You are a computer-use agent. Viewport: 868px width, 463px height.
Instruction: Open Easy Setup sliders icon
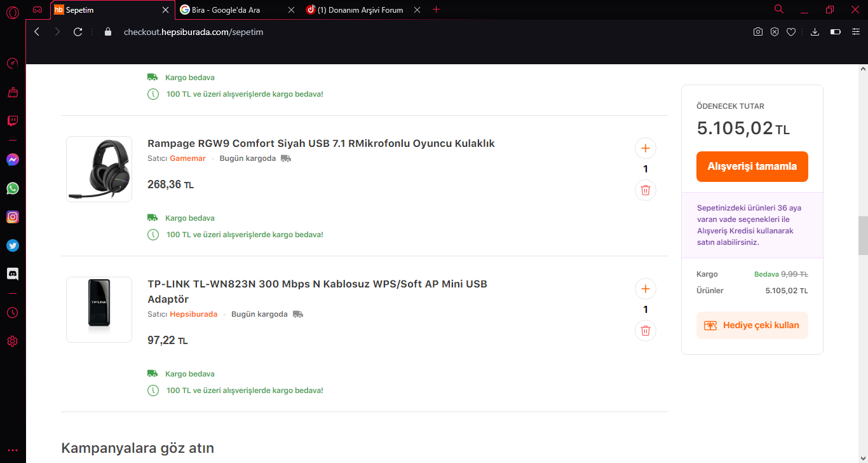(x=856, y=32)
